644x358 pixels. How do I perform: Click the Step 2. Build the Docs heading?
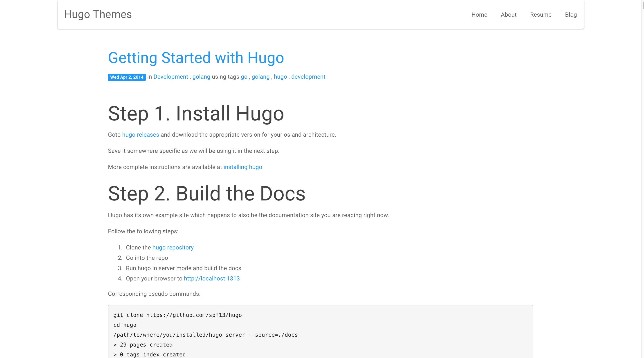coord(206,194)
